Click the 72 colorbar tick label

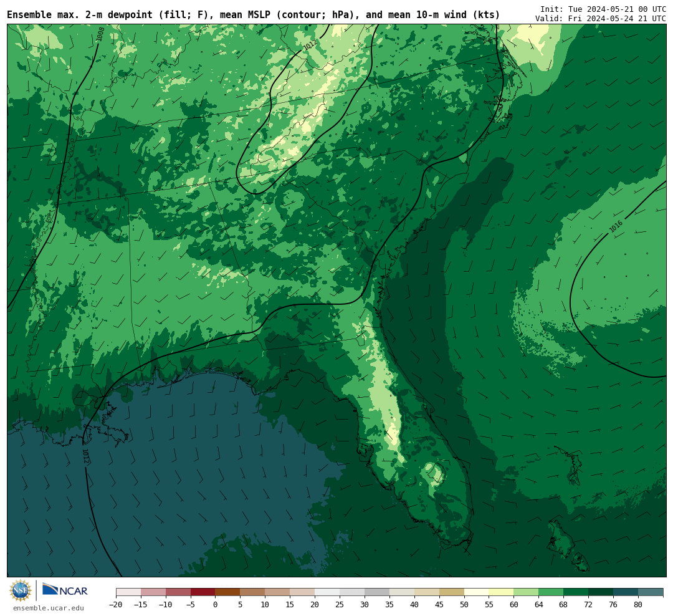point(589,604)
